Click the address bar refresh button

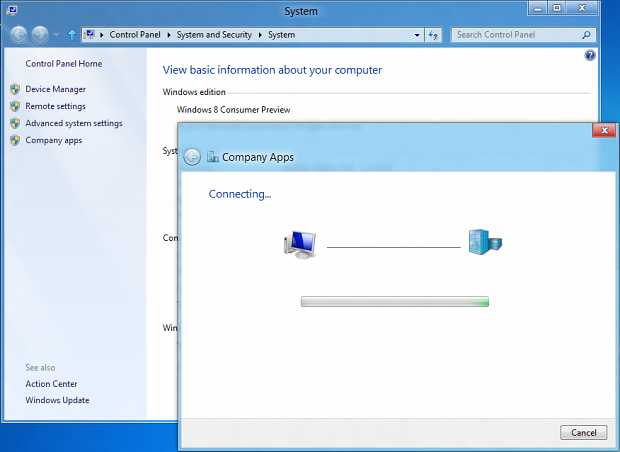(x=434, y=35)
